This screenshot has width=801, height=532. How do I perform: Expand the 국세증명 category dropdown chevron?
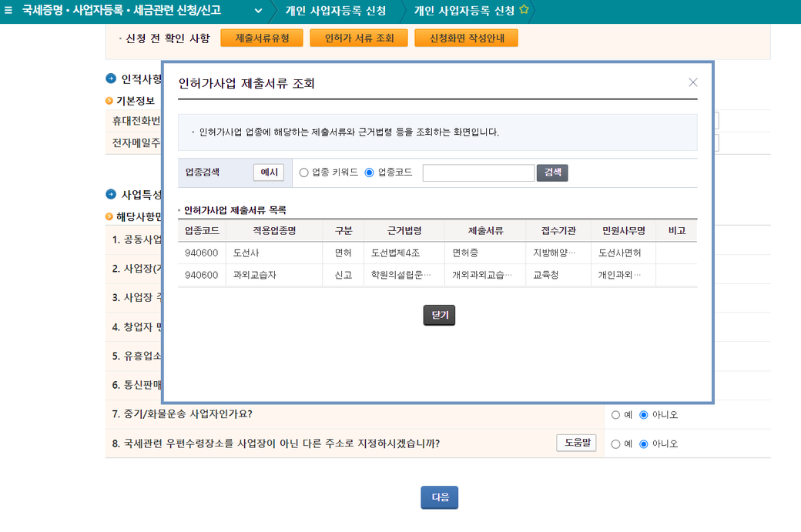click(x=258, y=12)
